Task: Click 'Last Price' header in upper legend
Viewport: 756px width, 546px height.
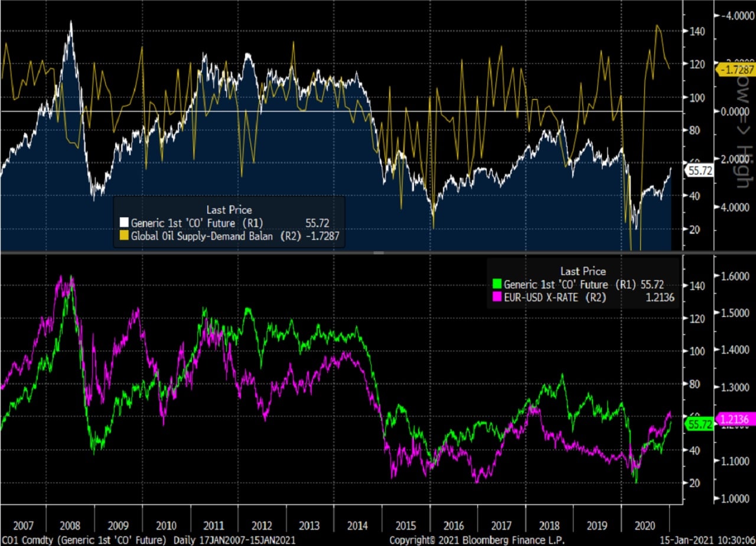Action: pos(229,210)
